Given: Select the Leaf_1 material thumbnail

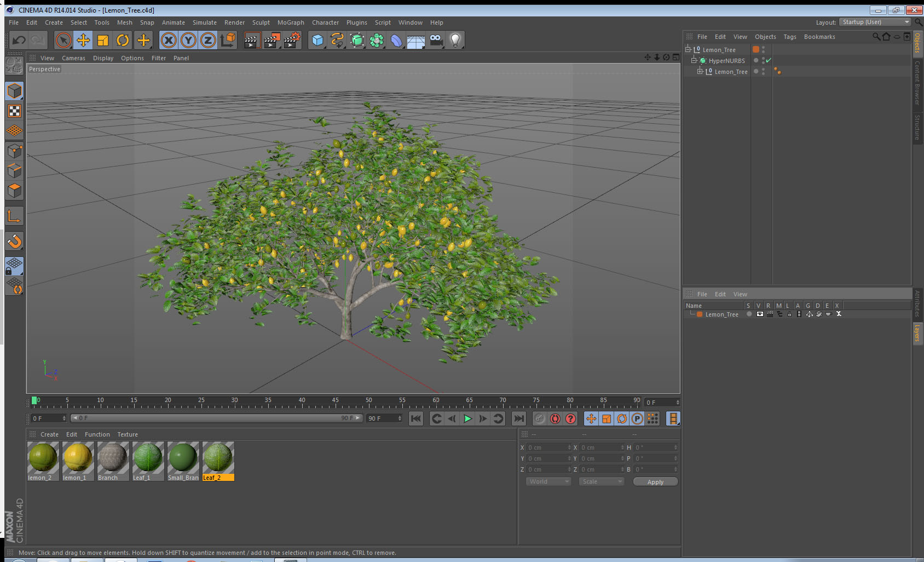Looking at the screenshot, I should [148, 461].
